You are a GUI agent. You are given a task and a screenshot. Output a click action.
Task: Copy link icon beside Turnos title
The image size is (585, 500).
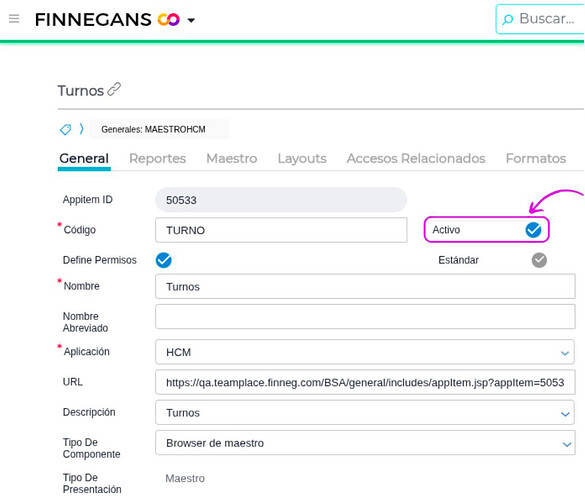pyautogui.click(x=114, y=90)
